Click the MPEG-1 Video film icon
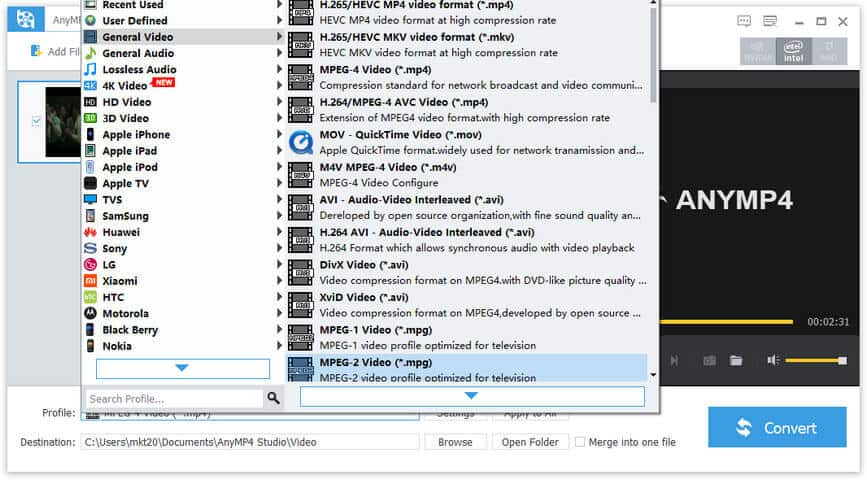 click(301, 338)
